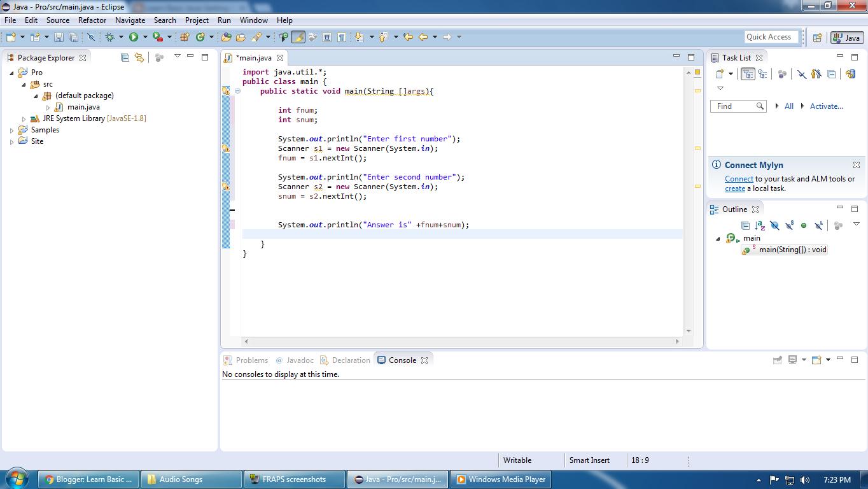Open the Navigate menu
Screen dimensions: 868x489
pos(130,20)
